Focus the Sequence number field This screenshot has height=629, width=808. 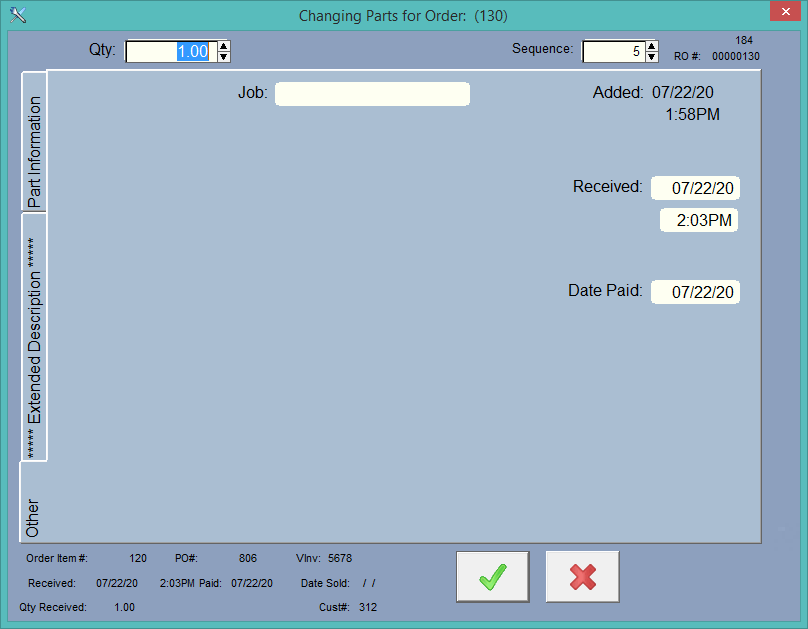click(x=613, y=52)
